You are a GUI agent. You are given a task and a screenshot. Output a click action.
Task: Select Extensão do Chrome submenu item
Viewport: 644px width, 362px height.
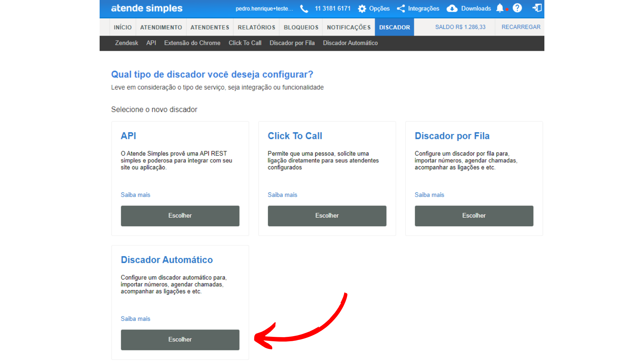click(192, 43)
